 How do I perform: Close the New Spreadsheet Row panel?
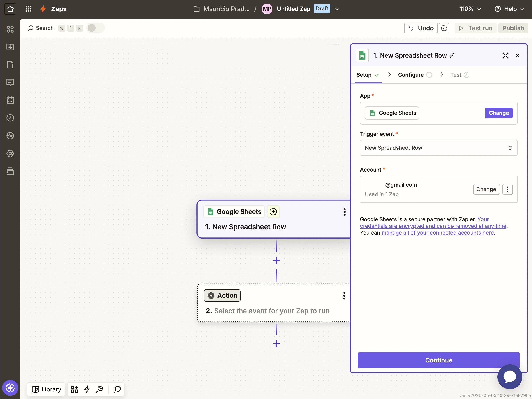point(518,56)
